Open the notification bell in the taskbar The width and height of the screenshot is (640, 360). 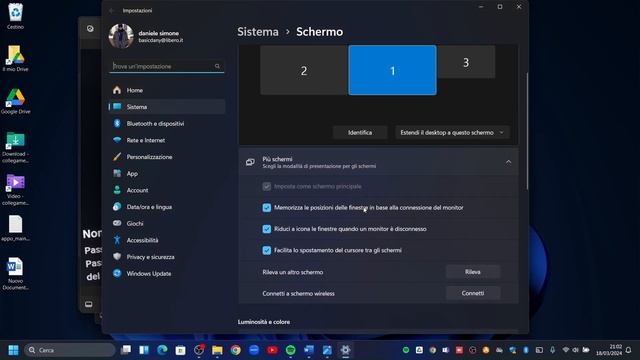click(629, 350)
